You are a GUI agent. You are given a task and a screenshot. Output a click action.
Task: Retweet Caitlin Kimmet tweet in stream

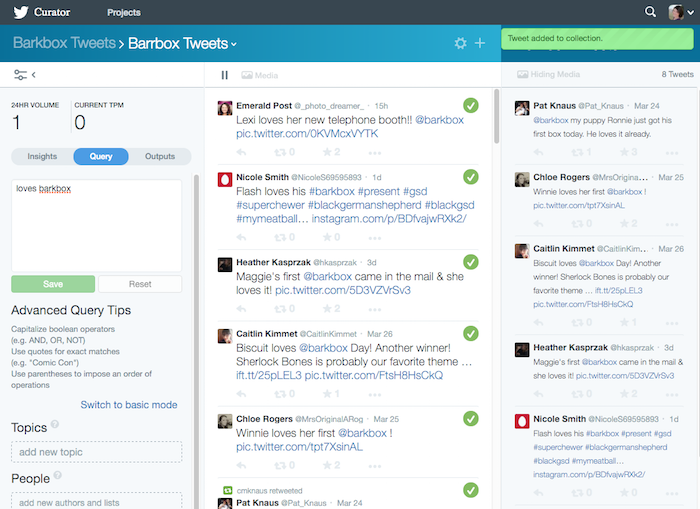pos(284,394)
